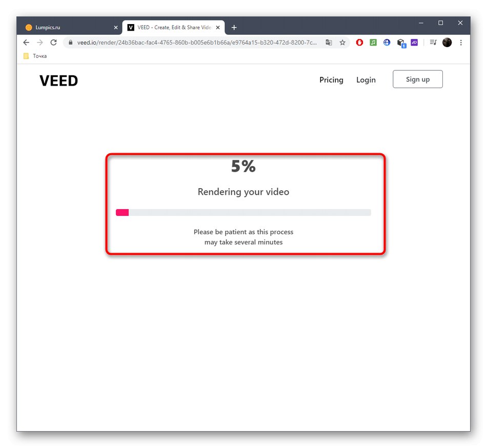Open a new browser tab
Image resolution: width=487 pixels, height=448 pixels.
pyautogui.click(x=234, y=28)
